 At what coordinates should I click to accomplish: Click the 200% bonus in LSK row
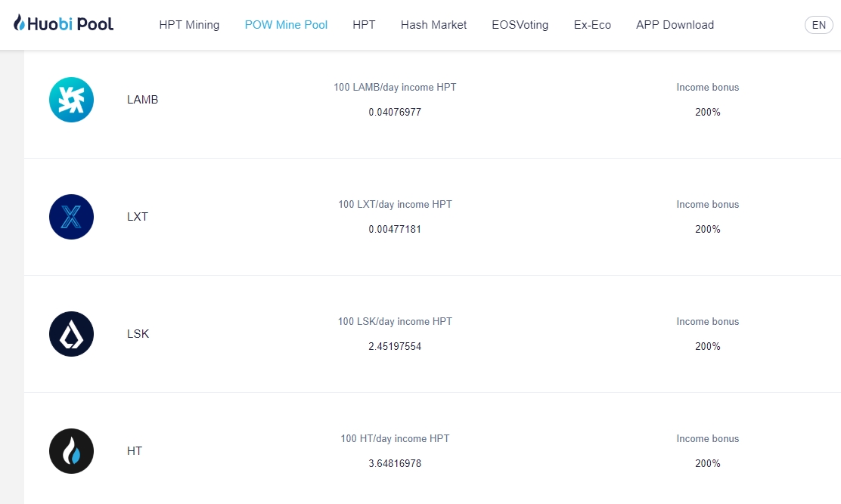pos(707,347)
